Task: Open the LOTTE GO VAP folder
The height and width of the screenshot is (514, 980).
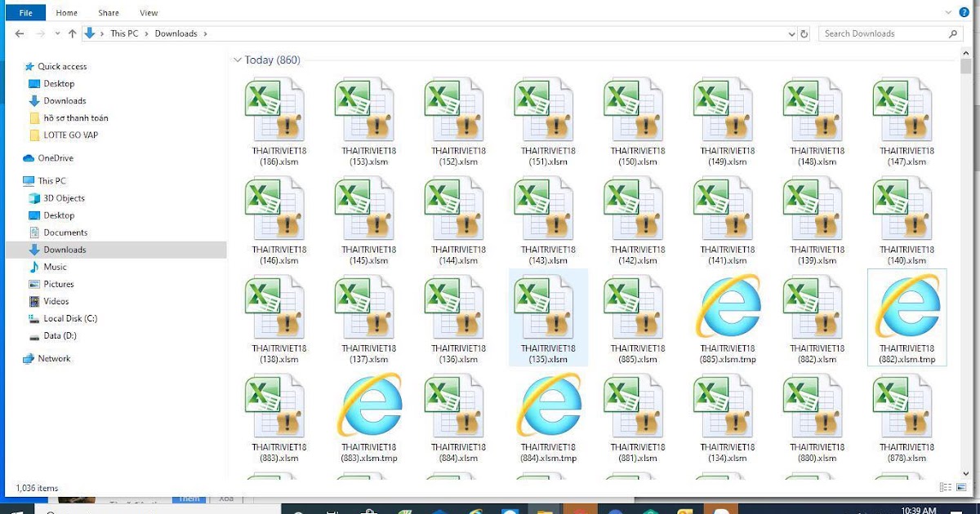Action: [x=63, y=135]
